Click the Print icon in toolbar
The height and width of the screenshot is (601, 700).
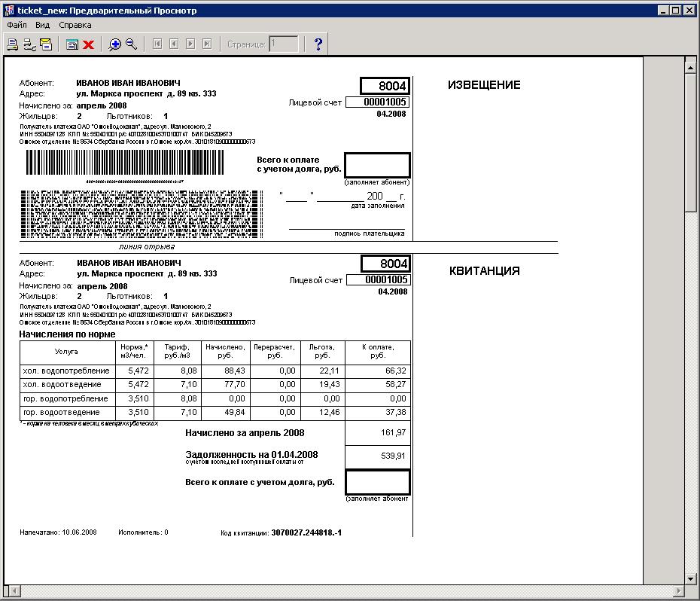(13, 44)
